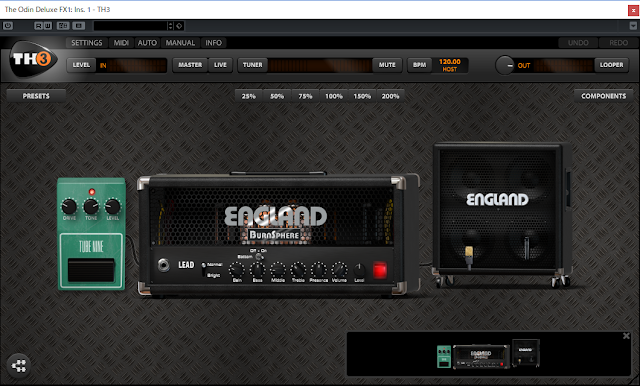Enable the W write automation button
This screenshot has height=386, width=640.
47,26
